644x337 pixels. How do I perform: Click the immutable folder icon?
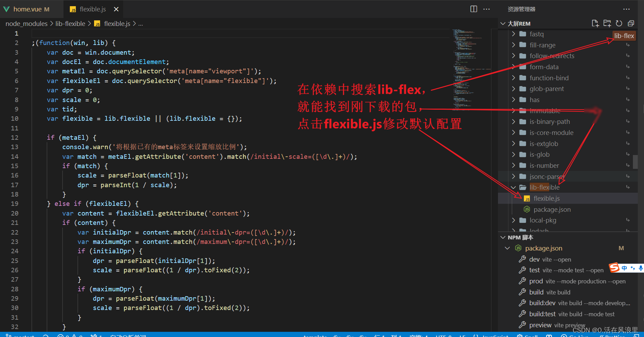[x=523, y=111]
